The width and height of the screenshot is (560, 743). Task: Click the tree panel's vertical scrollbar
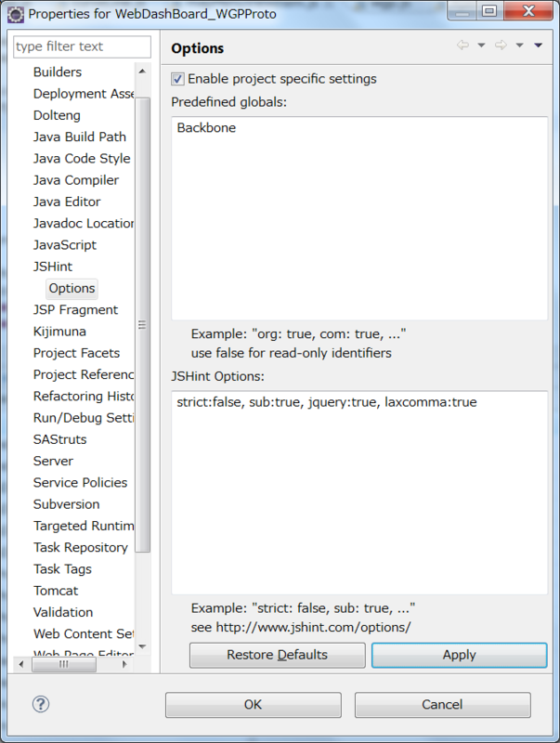(142, 325)
